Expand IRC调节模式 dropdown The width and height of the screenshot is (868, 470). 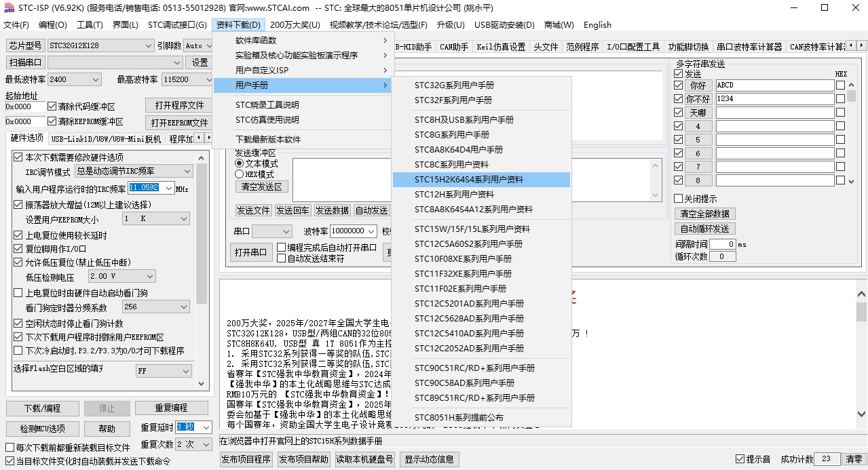134,172
